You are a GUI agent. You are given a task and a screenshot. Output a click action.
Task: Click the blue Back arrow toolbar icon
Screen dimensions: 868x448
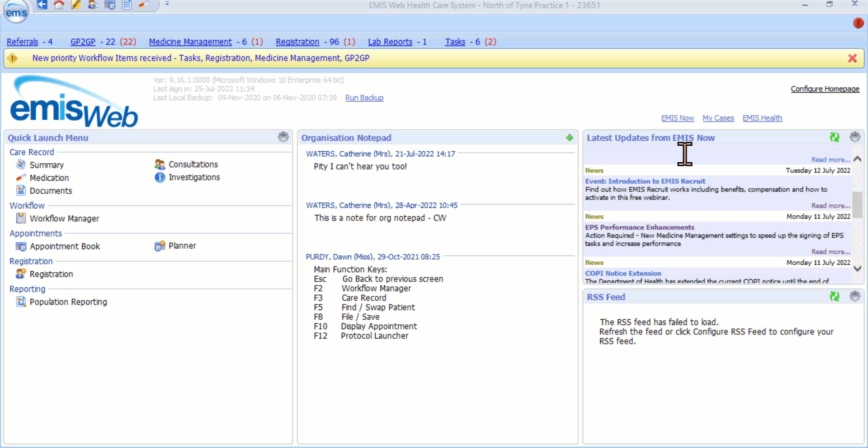click(x=42, y=5)
